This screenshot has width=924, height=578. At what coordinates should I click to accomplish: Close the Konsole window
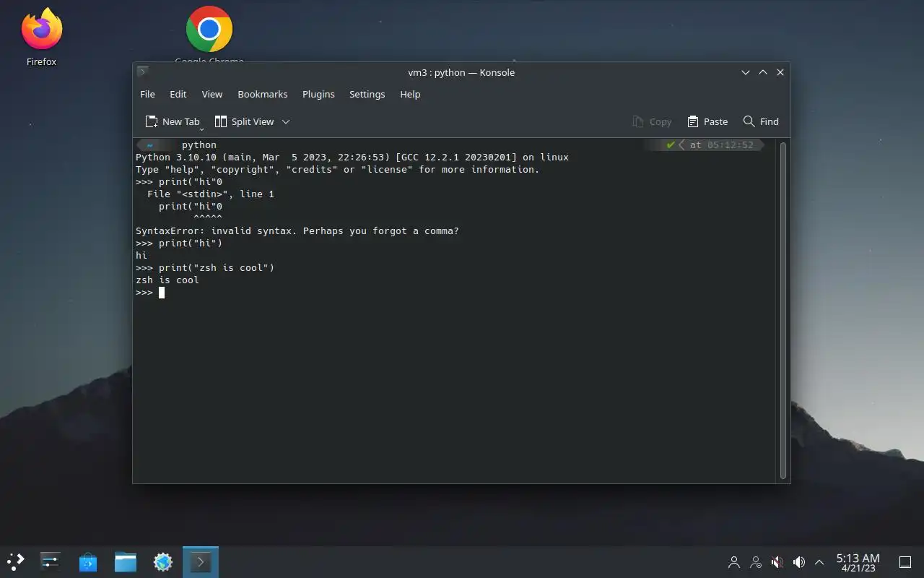(780, 72)
